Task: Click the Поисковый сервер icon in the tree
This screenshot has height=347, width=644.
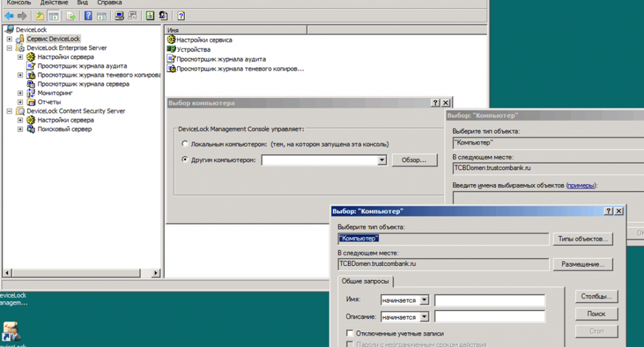Action: [31, 129]
